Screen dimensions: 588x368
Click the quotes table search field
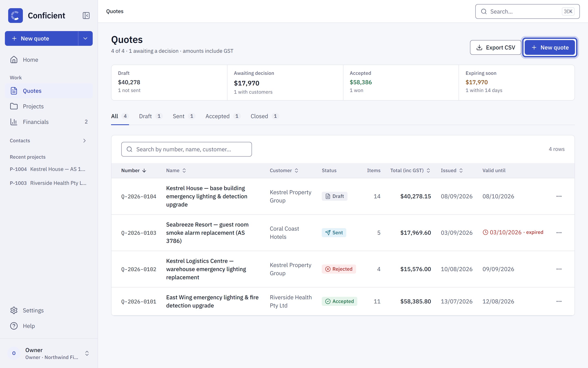[186, 149]
